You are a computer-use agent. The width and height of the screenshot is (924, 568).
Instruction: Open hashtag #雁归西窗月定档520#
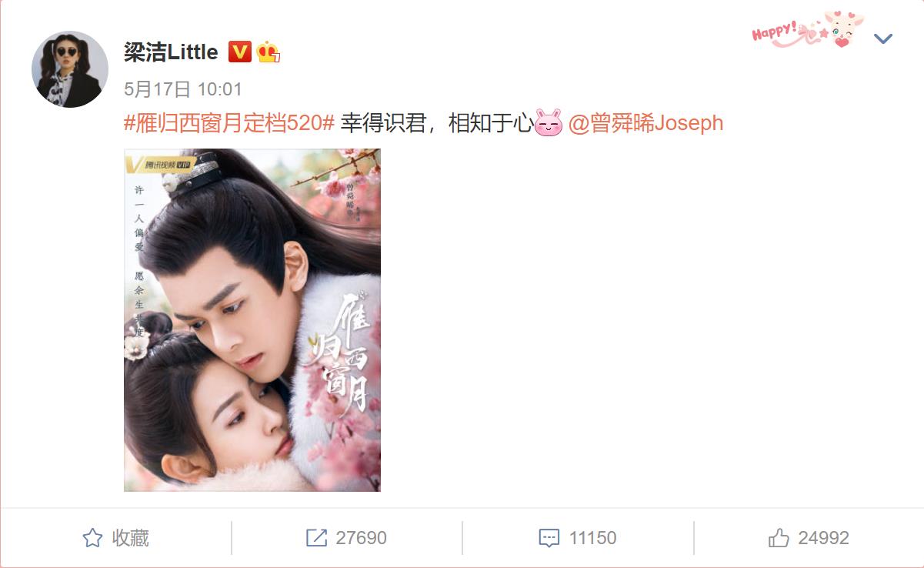click(x=229, y=123)
